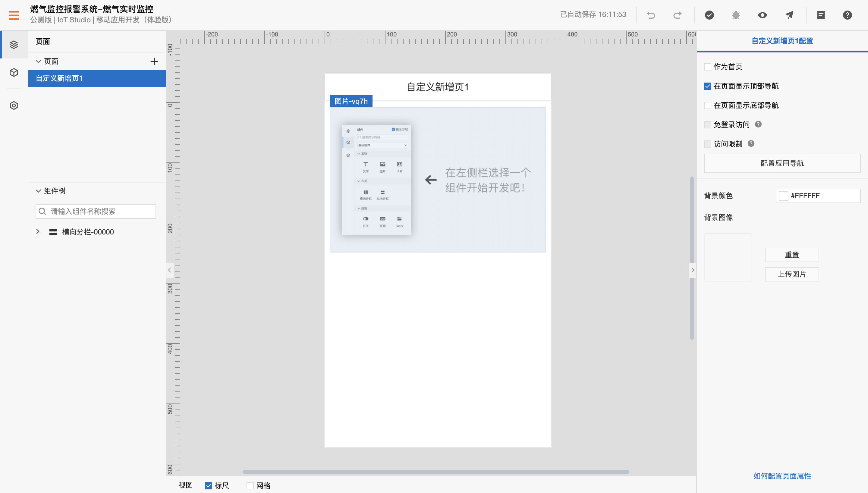Collapse the right config panel arrow

[x=693, y=270]
